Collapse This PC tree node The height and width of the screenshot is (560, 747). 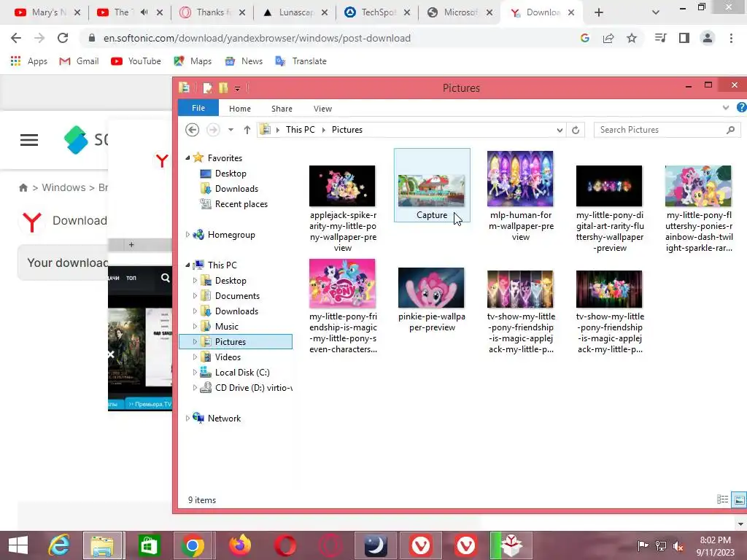(187, 265)
